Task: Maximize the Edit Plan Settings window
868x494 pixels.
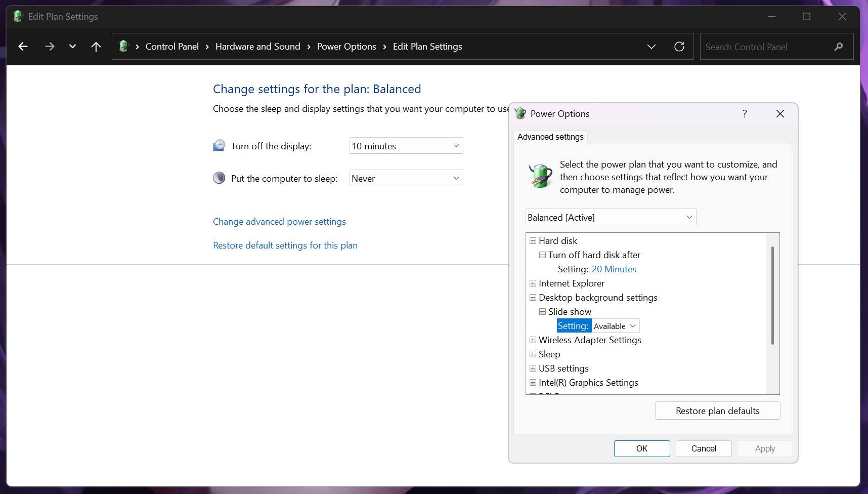Action: [x=806, y=17]
